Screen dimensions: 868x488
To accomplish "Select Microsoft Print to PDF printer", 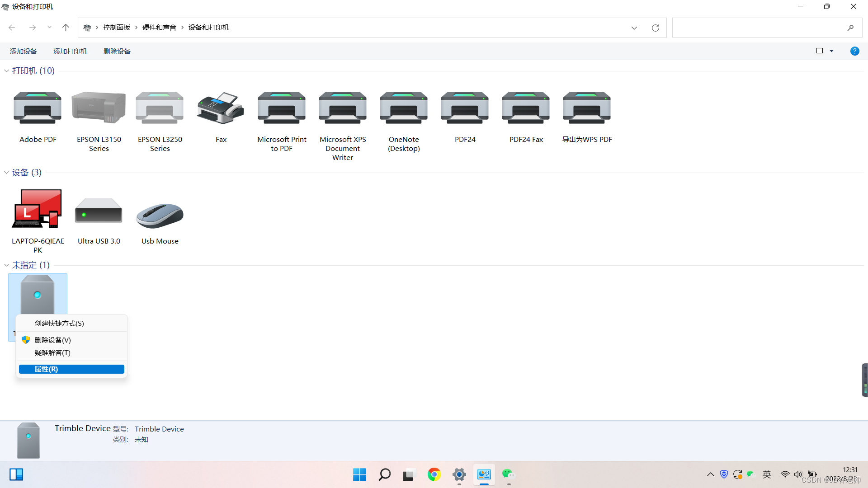I will pyautogui.click(x=282, y=108).
